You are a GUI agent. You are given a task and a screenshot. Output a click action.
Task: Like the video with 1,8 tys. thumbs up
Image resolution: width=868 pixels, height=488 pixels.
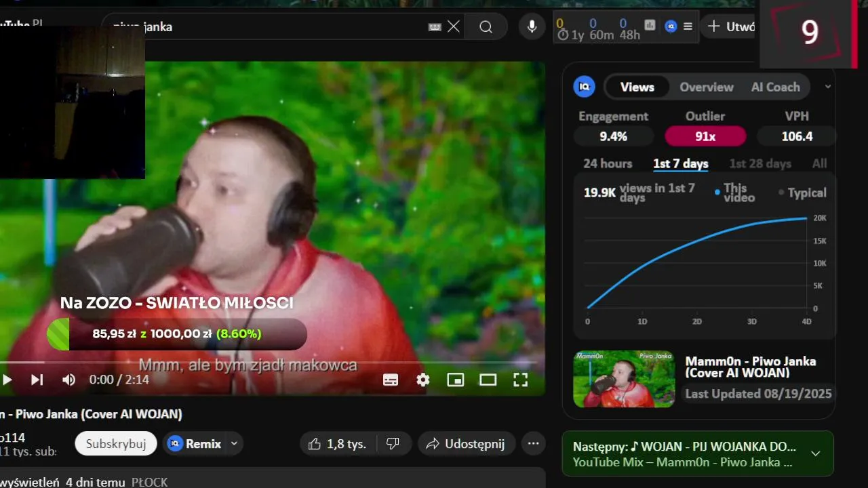pyautogui.click(x=337, y=444)
